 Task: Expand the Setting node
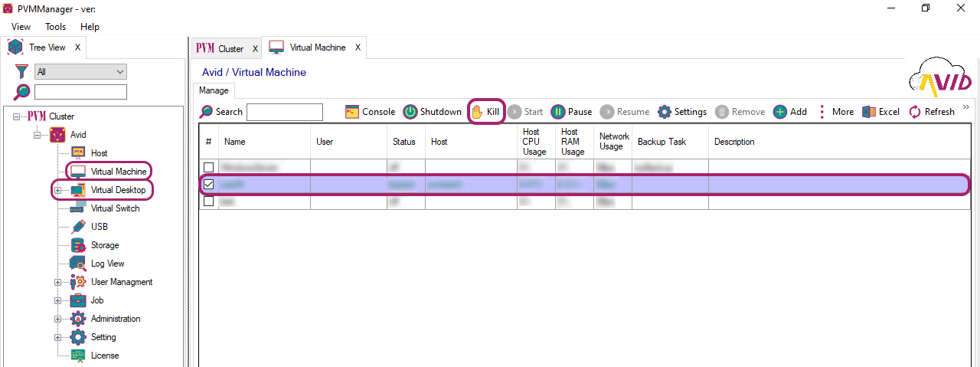57,337
